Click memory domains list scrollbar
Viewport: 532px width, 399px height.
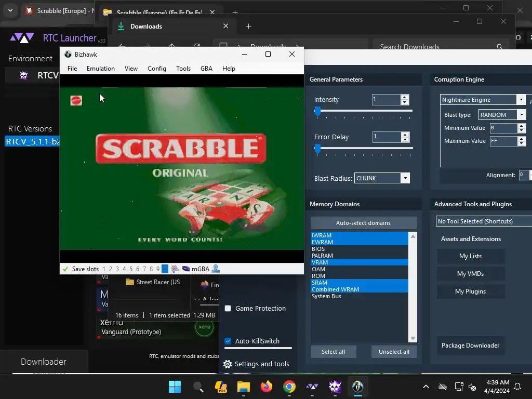point(413,287)
